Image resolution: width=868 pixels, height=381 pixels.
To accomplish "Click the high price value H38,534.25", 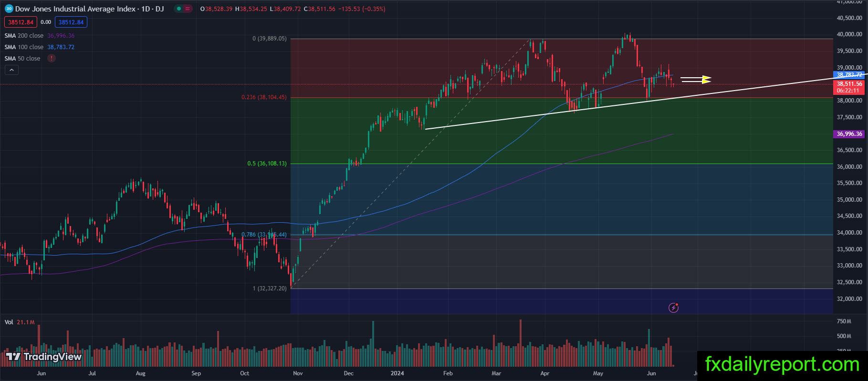I will [251, 9].
